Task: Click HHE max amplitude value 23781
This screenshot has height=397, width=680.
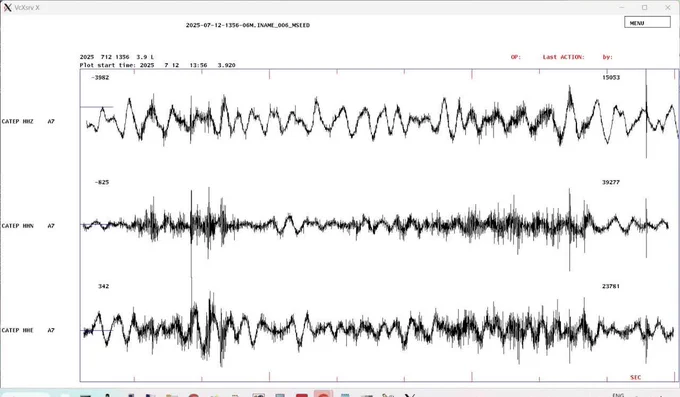Action: [611, 286]
